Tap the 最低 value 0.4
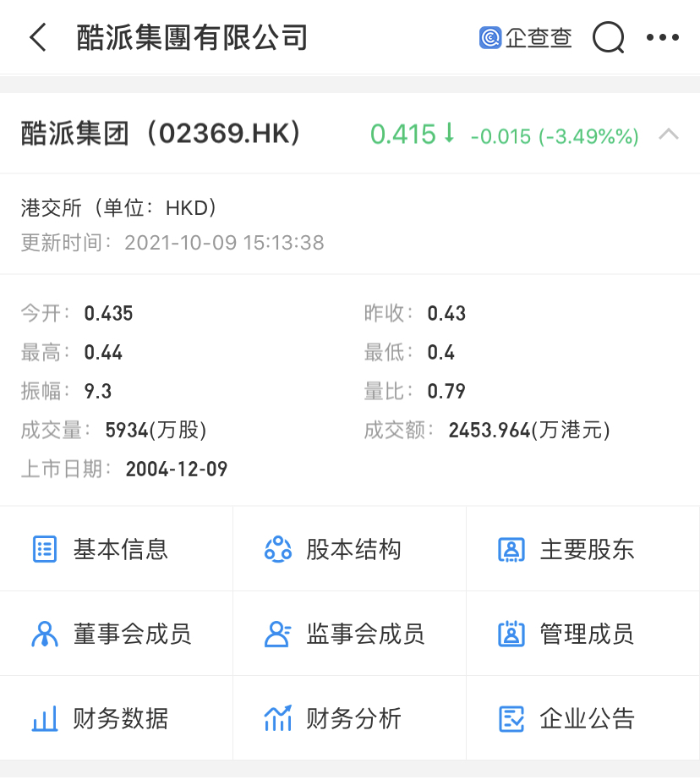The width and height of the screenshot is (700, 780). [x=441, y=353]
